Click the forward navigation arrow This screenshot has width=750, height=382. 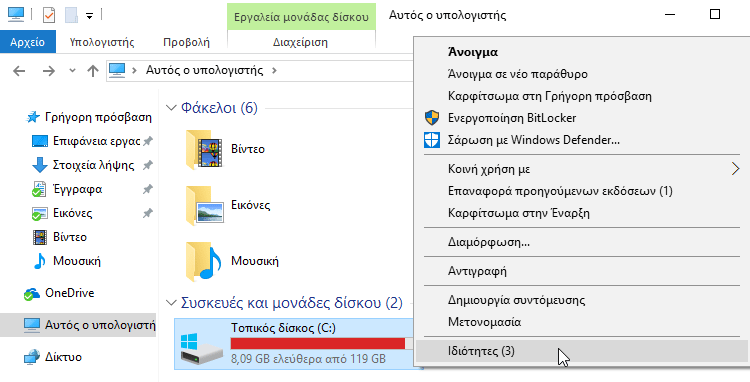(x=49, y=71)
